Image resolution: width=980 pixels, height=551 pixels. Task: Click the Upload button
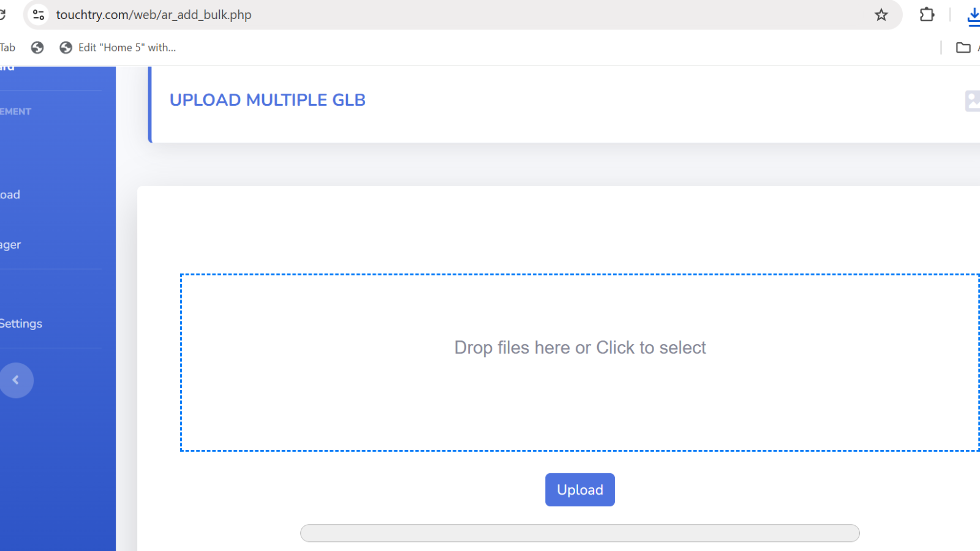coord(579,490)
